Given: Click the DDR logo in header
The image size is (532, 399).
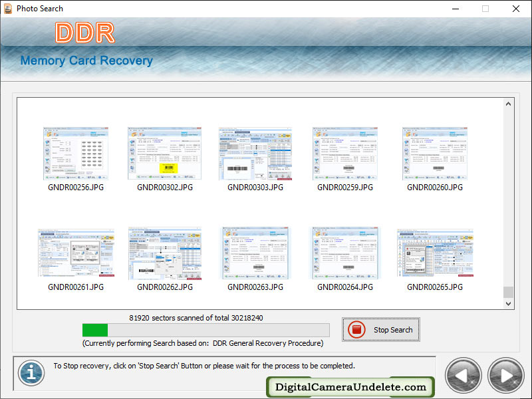Looking at the screenshot, I should tap(85, 33).
